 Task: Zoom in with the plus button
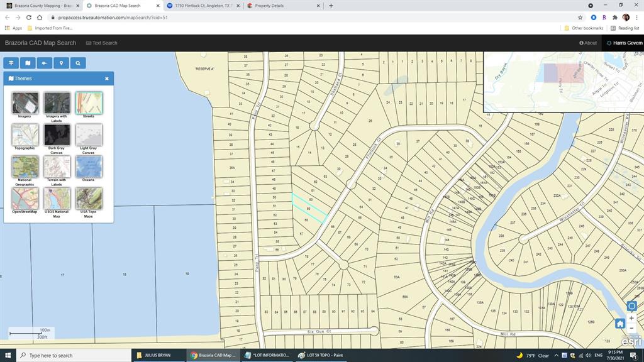pyautogui.click(x=632, y=318)
